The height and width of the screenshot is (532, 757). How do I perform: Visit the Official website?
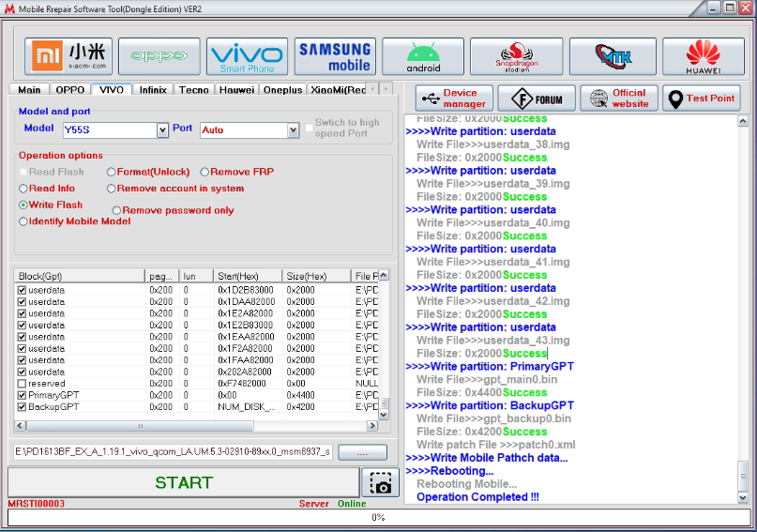pyautogui.click(x=619, y=98)
